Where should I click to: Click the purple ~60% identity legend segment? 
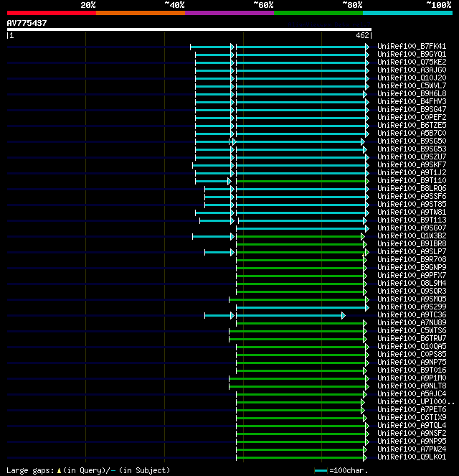point(229,13)
